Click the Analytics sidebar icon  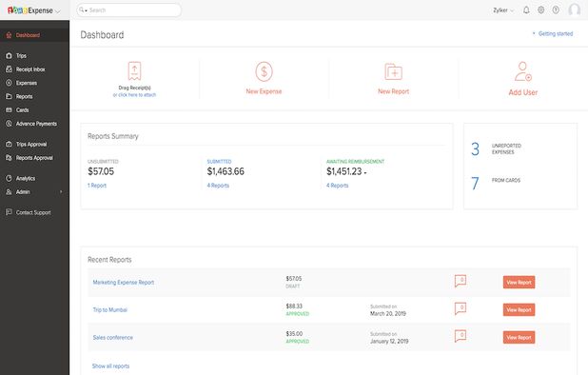click(x=9, y=179)
